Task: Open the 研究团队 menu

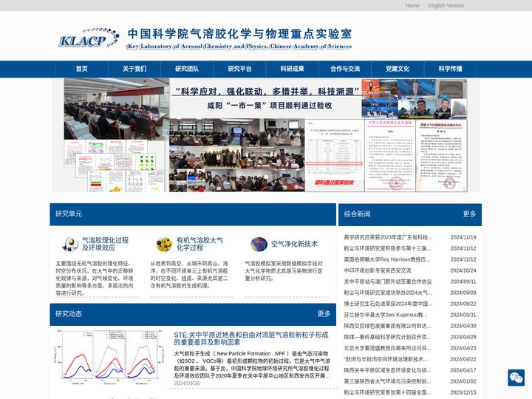Action: click(187, 69)
